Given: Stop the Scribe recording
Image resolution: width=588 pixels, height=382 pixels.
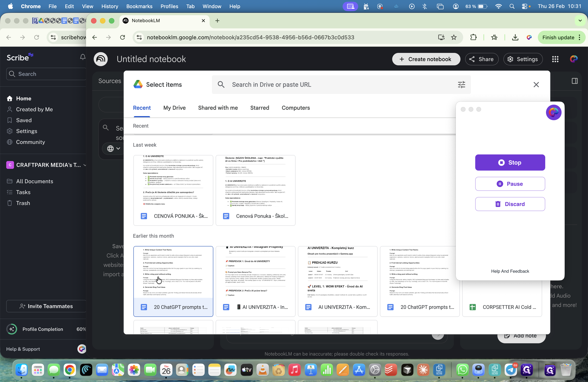Looking at the screenshot, I should point(510,162).
